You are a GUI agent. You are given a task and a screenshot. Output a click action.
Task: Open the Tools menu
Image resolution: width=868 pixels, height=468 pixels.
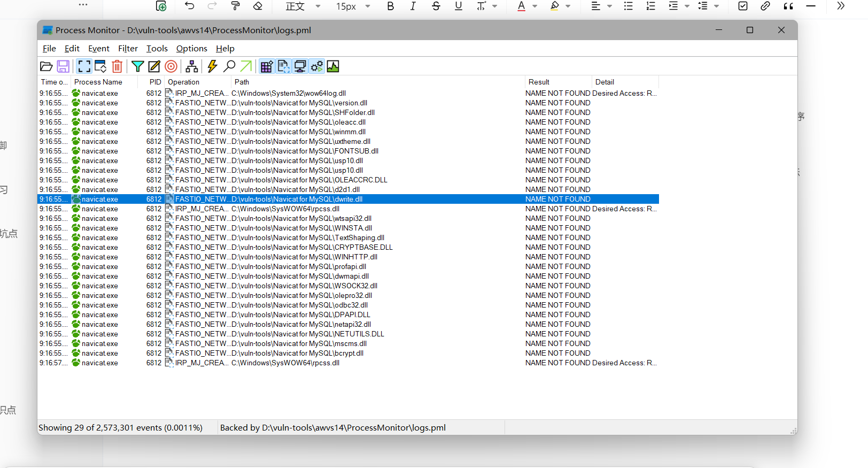click(x=157, y=49)
